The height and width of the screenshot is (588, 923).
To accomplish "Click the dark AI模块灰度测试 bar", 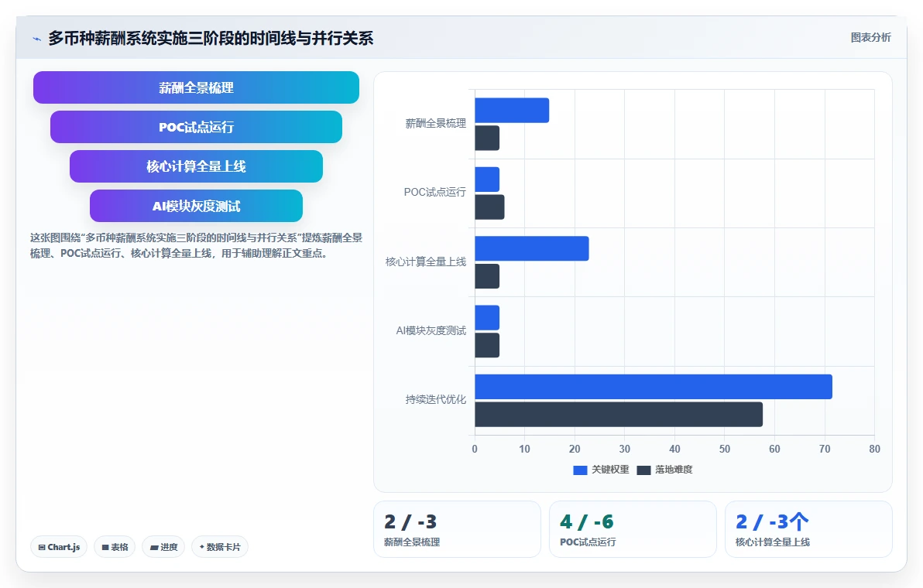I will click(487, 345).
